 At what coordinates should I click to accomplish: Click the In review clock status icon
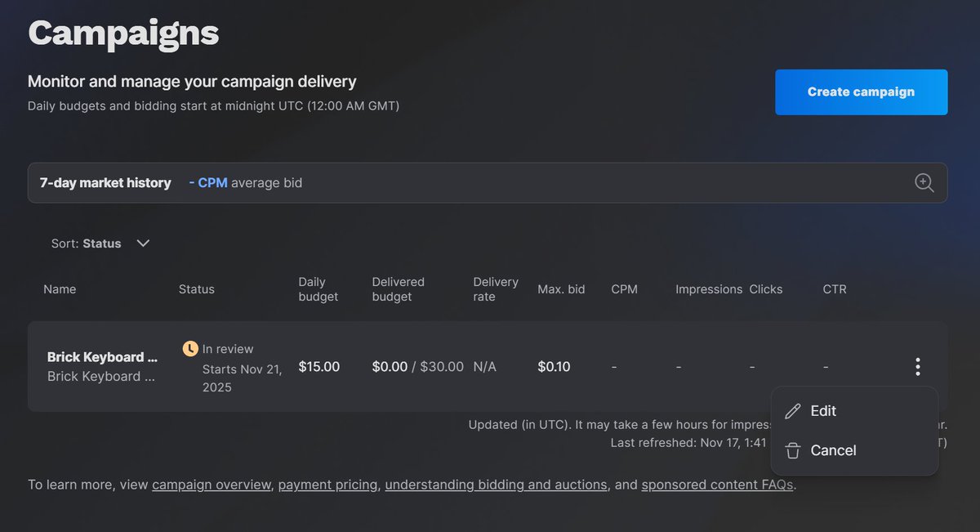coord(190,349)
